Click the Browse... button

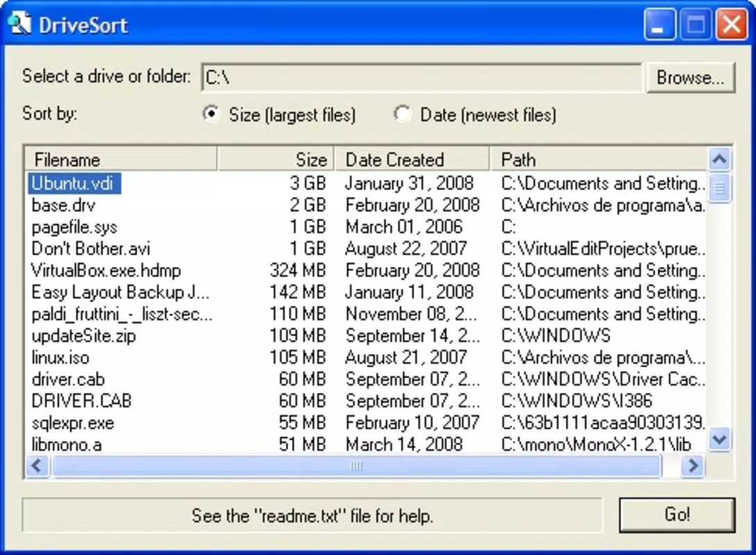(691, 77)
